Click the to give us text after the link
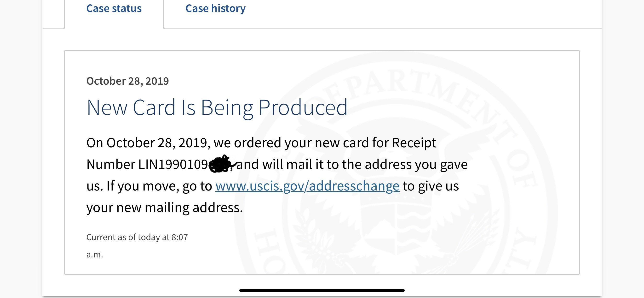This screenshot has width=644, height=298. pyautogui.click(x=431, y=186)
